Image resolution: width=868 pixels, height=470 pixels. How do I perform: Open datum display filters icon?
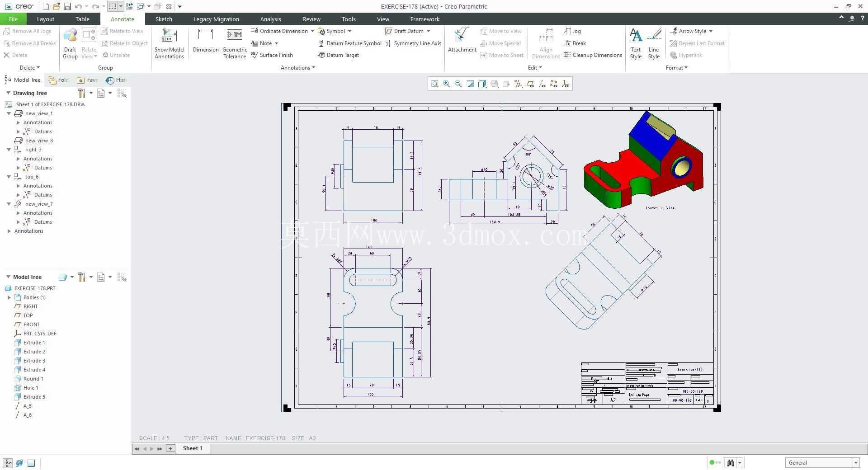click(x=518, y=84)
